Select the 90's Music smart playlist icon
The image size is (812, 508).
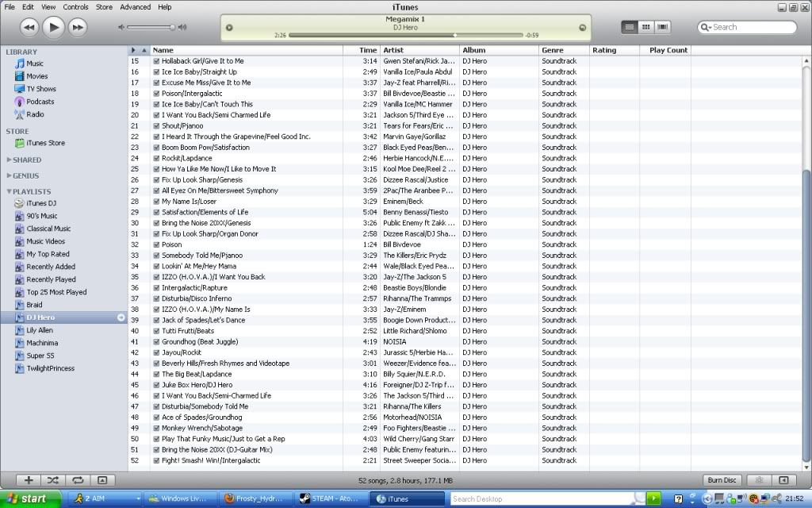click(20, 216)
